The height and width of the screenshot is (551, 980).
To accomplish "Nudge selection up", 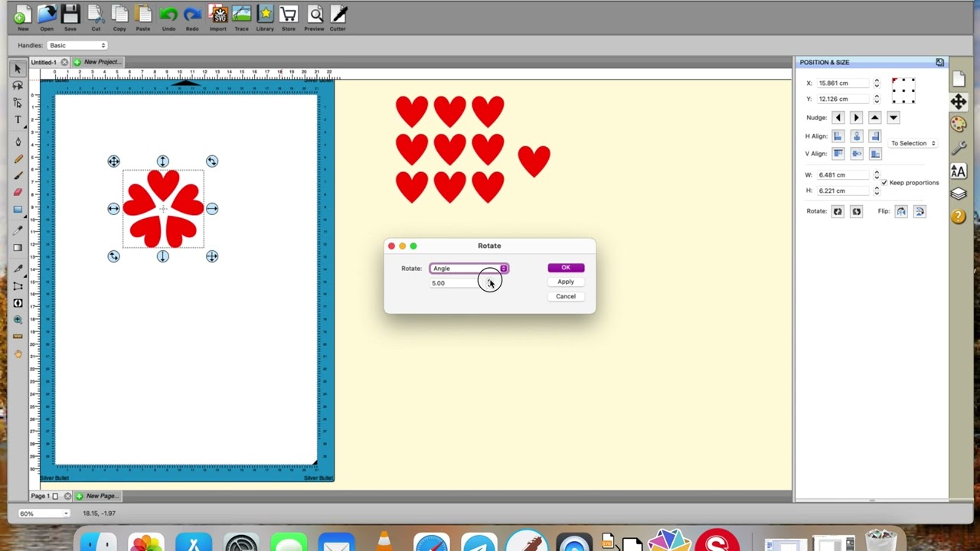I will click(x=875, y=118).
